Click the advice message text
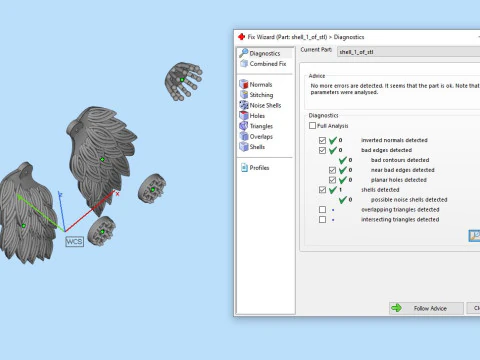Image resolution: width=480 pixels, height=360 pixels. (395, 89)
